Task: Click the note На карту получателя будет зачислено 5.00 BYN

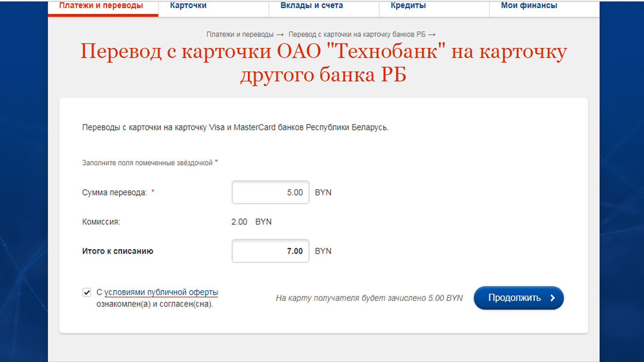Action: (x=369, y=298)
